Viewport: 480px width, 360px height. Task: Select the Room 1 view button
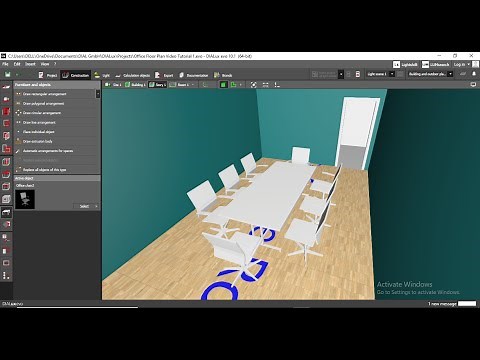pyautogui.click(x=179, y=85)
